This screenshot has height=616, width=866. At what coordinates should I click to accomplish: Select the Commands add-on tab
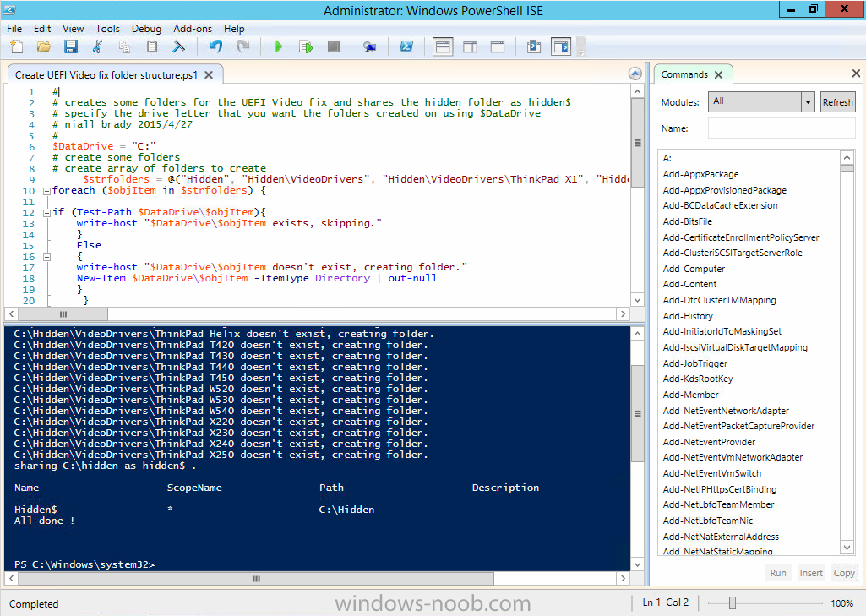click(684, 74)
